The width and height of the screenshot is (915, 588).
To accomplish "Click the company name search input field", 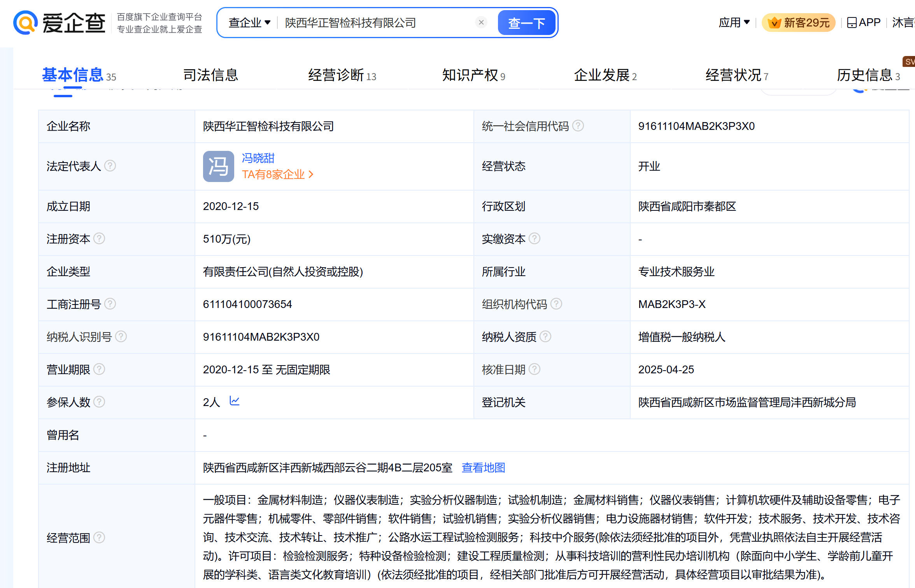I will [373, 23].
